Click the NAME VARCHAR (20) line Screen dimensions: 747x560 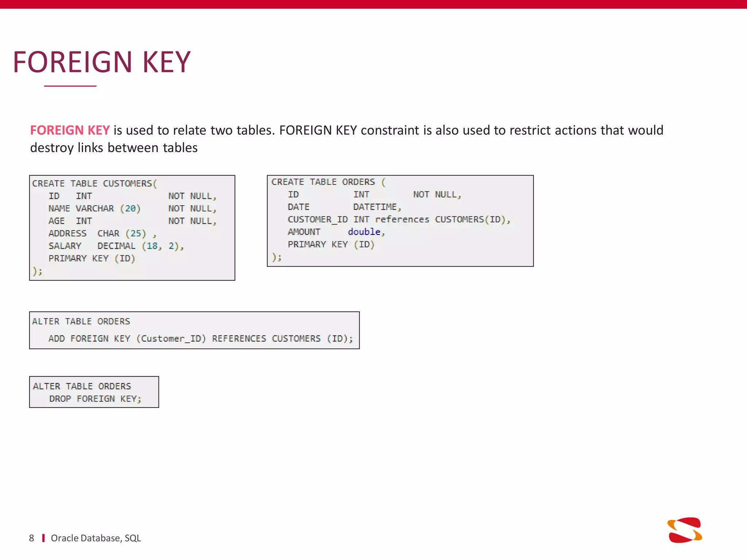[x=132, y=209]
